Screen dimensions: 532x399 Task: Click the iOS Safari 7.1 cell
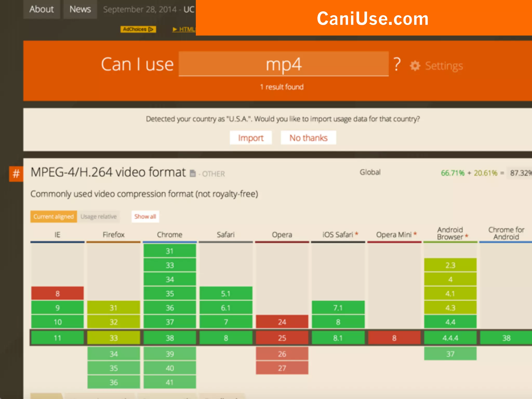[338, 308]
